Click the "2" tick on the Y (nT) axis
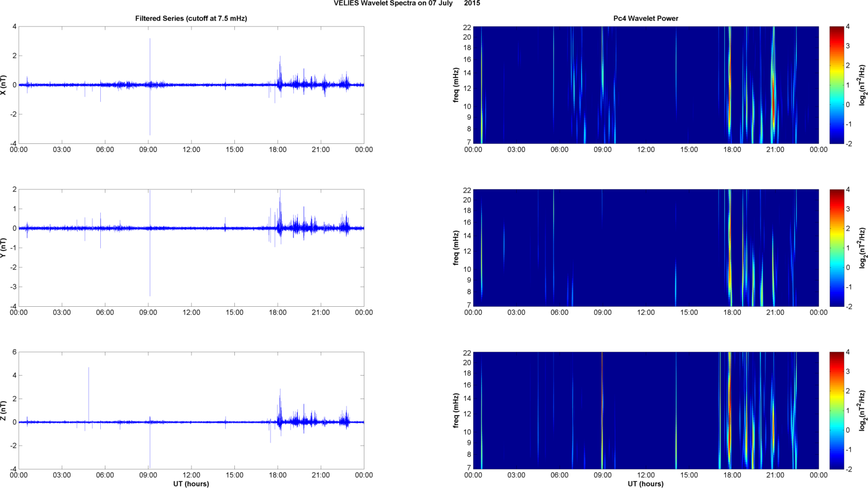868x488 pixels. (x=14, y=189)
